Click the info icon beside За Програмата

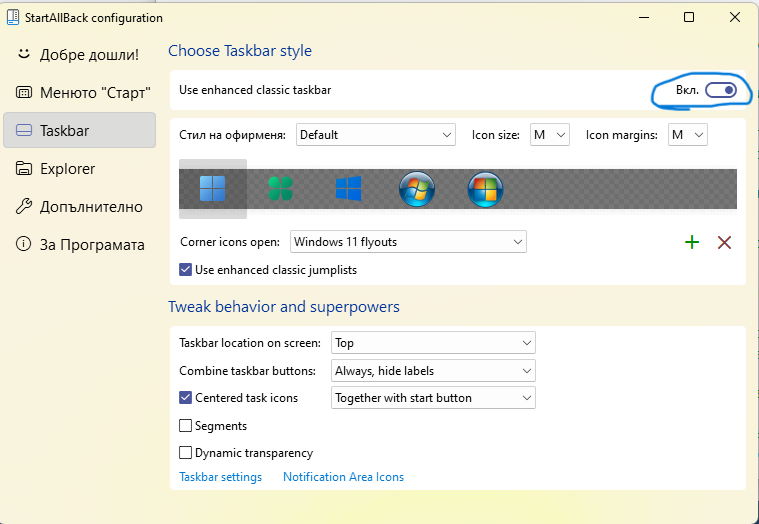[24, 244]
